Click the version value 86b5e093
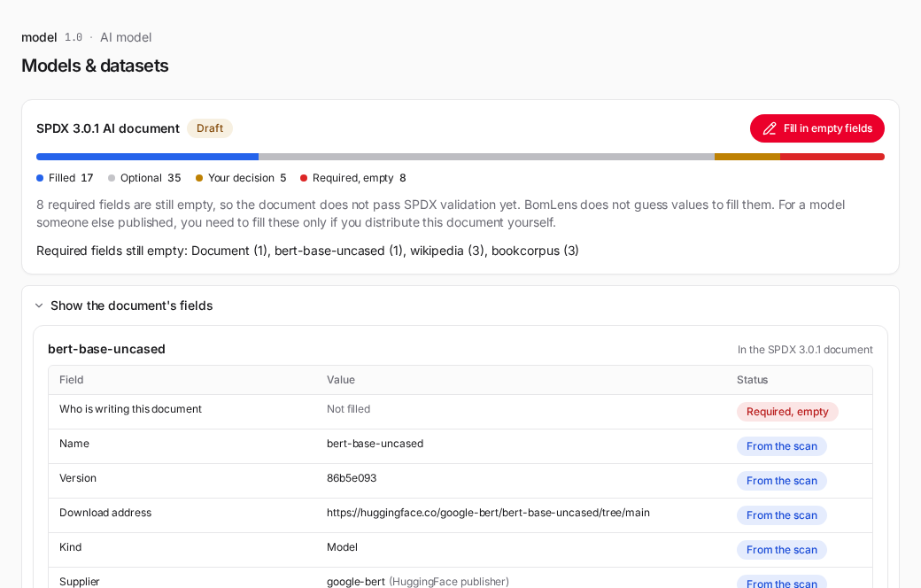This screenshot has width=921, height=588. [x=352, y=478]
